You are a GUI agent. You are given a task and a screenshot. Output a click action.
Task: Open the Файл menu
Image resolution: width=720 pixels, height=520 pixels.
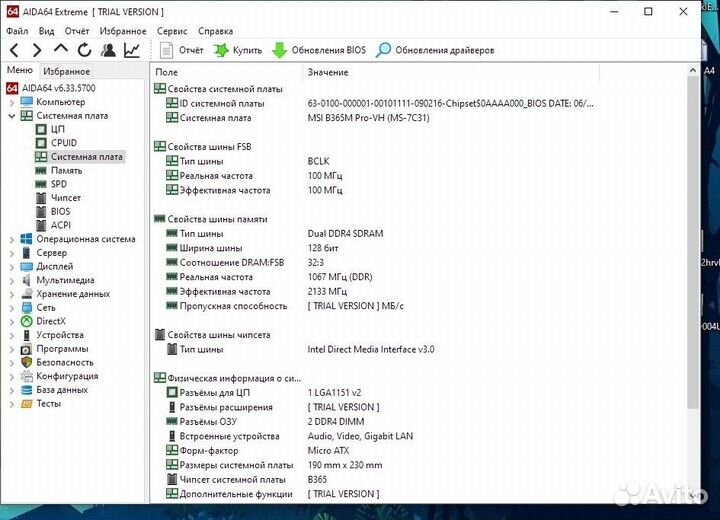click(17, 31)
